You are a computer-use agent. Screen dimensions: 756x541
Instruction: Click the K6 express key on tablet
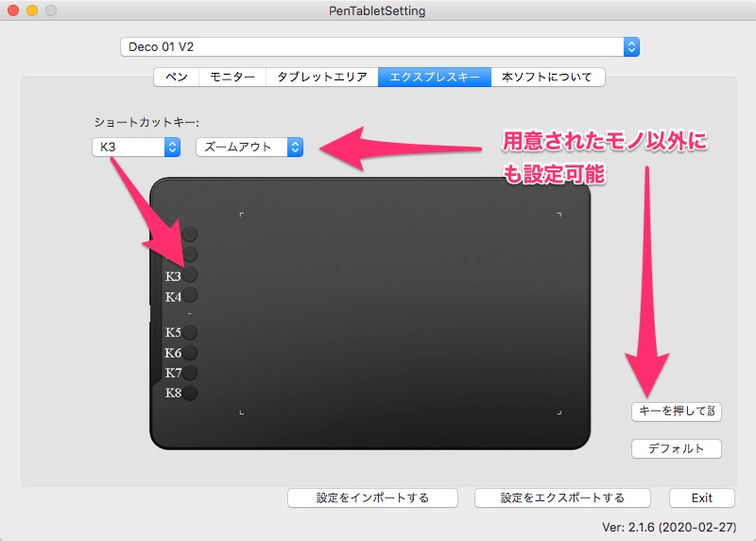190,352
